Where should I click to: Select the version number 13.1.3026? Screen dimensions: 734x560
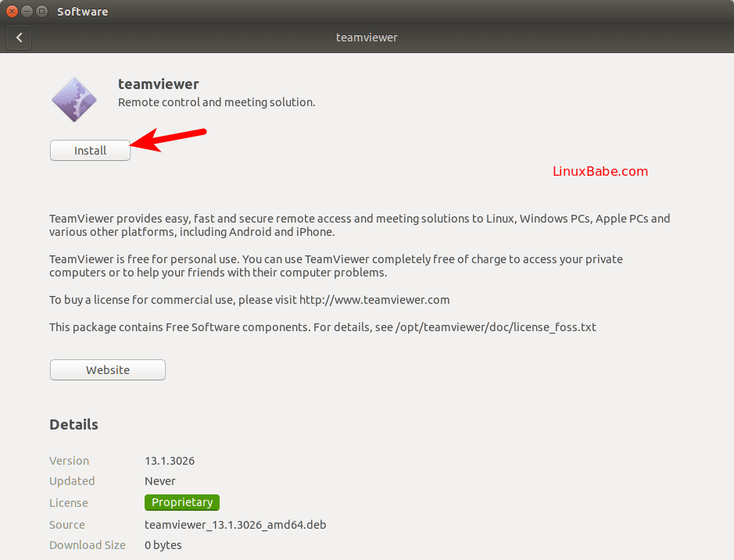coord(170,460)
